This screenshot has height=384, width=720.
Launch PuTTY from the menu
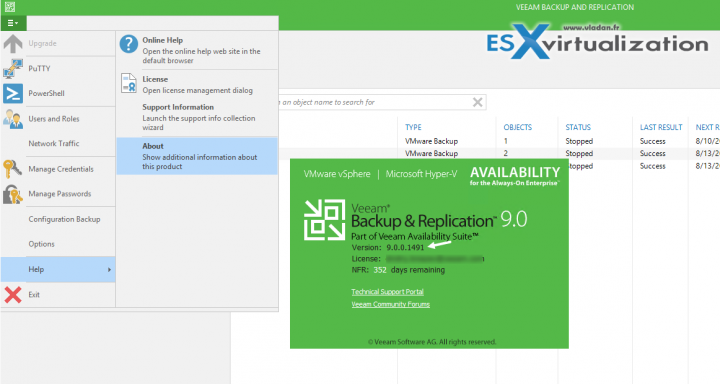(58, 68)
